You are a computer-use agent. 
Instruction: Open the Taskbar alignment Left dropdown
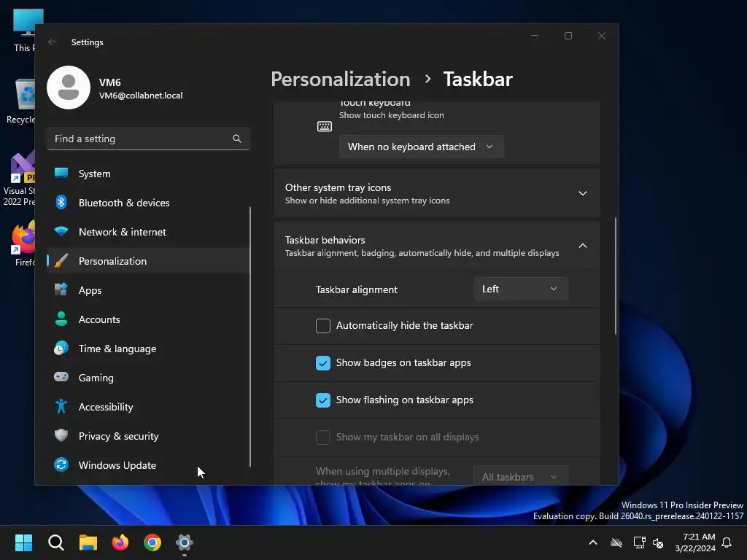(521, 289)
